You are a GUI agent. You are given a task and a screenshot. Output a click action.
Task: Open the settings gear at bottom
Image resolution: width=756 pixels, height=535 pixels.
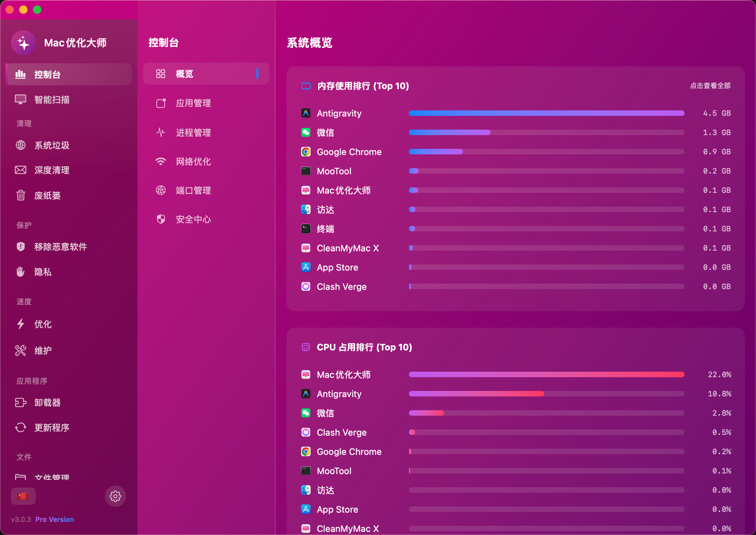(x=115, y=496)
